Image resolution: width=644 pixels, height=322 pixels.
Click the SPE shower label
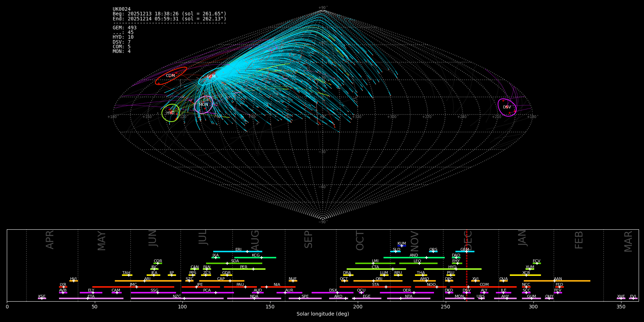[305, 297]
